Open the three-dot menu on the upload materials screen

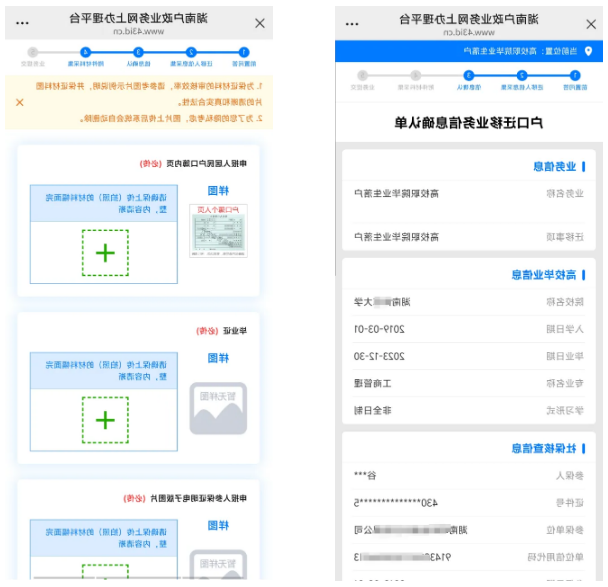point(22,24)
